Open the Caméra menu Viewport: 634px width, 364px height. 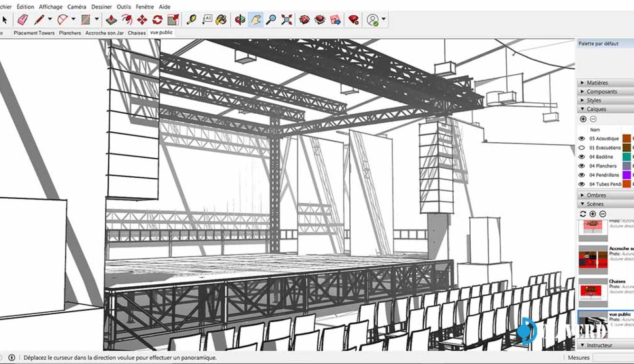click(x=77, y=7)
